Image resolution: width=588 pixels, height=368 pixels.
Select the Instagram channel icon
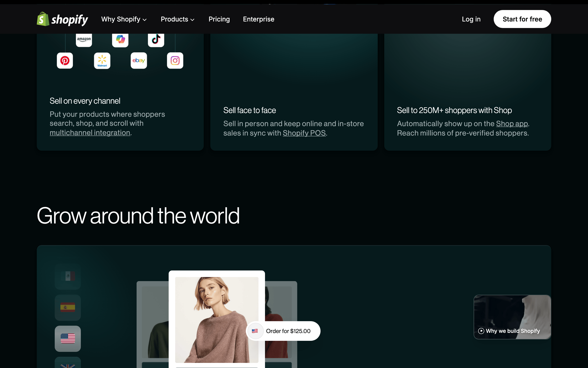click(175, 61)
